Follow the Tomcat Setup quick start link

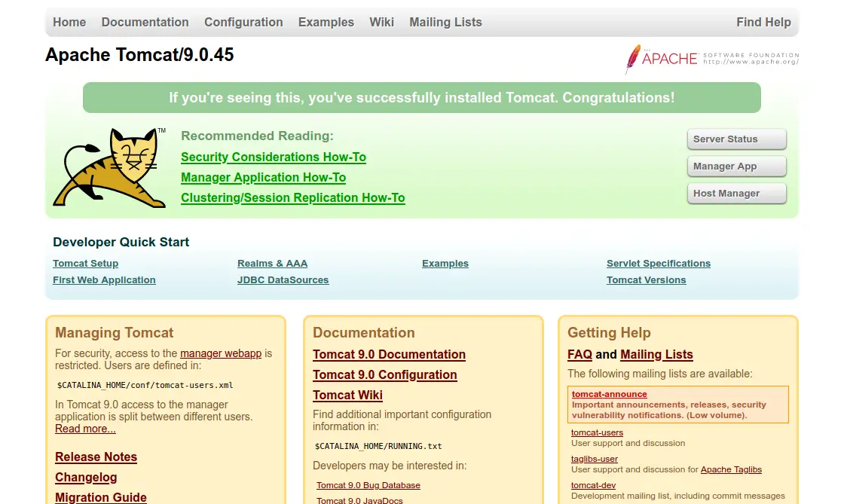point(86,264)
